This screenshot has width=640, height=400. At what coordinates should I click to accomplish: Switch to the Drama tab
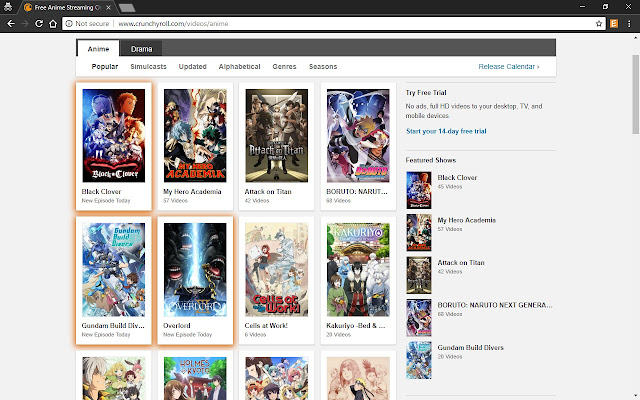click(141, 49)
